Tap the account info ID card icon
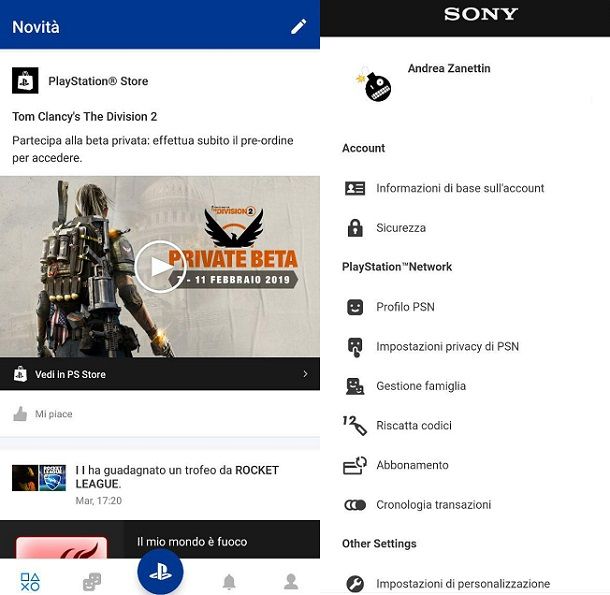 coord(355,188)
